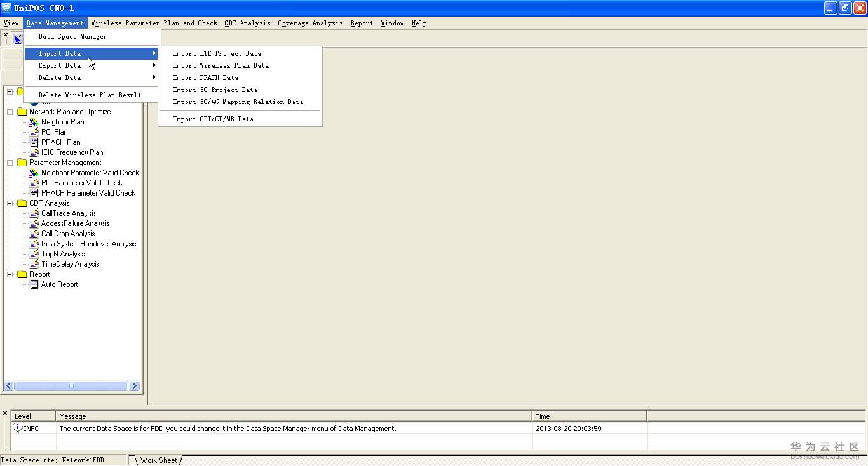Minimize the UniPOS CNO-L window

831,8
